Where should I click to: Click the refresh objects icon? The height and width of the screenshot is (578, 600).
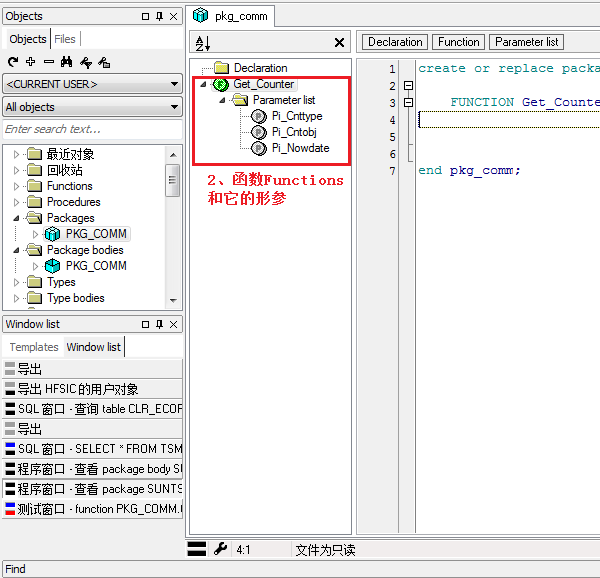click(x=13, y=62)
